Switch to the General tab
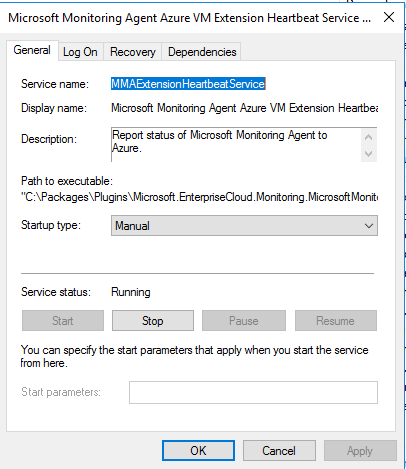Image resolution: width=406 pixels, height=469 pixels. [x=32, y=50]
